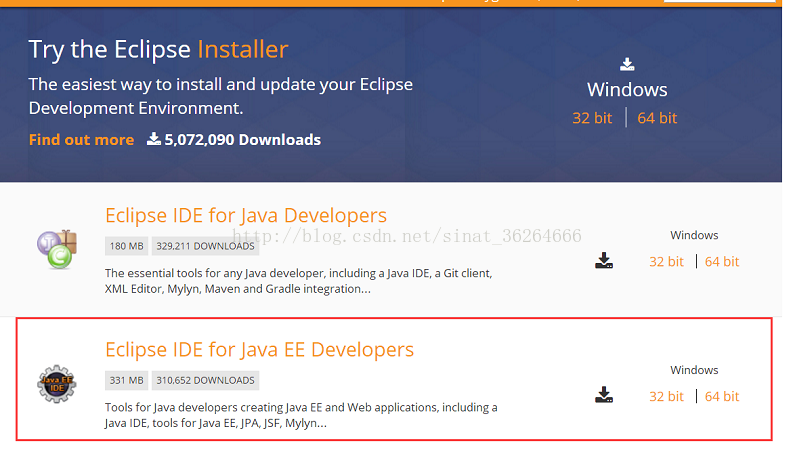Download 64 bit Eclipse IDE for Java Developers

coord(722,261)
